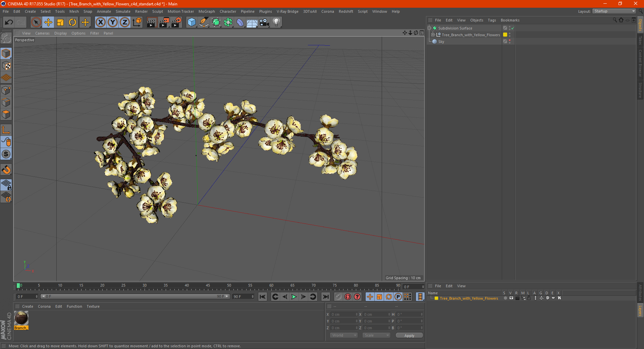Click timeline ruler at frame 45
This screenshot has height=349, width=644.
coord(208,286)
